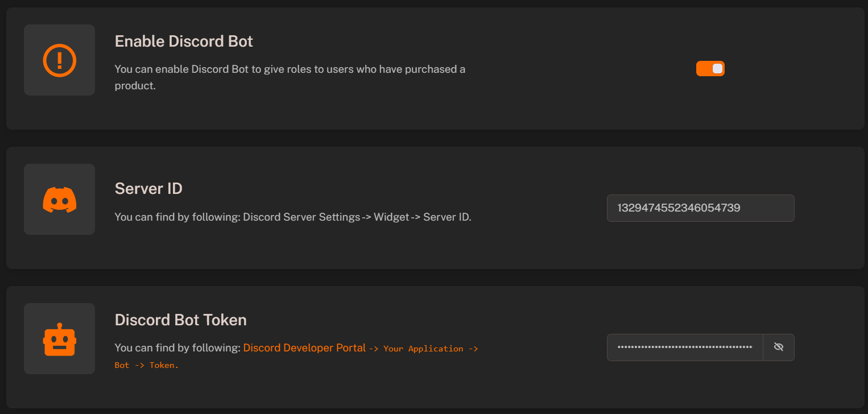Viewport: 868px width, 414px height.
Task: Click the 'Server ID' section title
Action: [148, 188]
